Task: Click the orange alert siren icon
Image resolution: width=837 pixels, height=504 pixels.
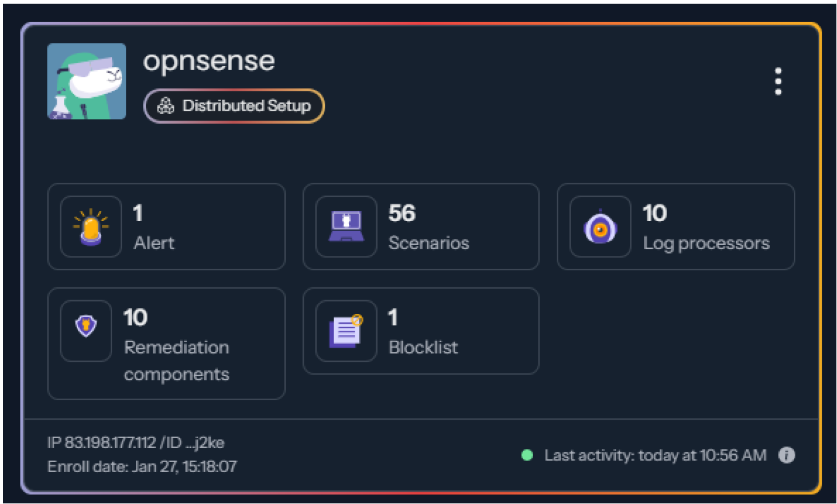Action: point(91,226)
